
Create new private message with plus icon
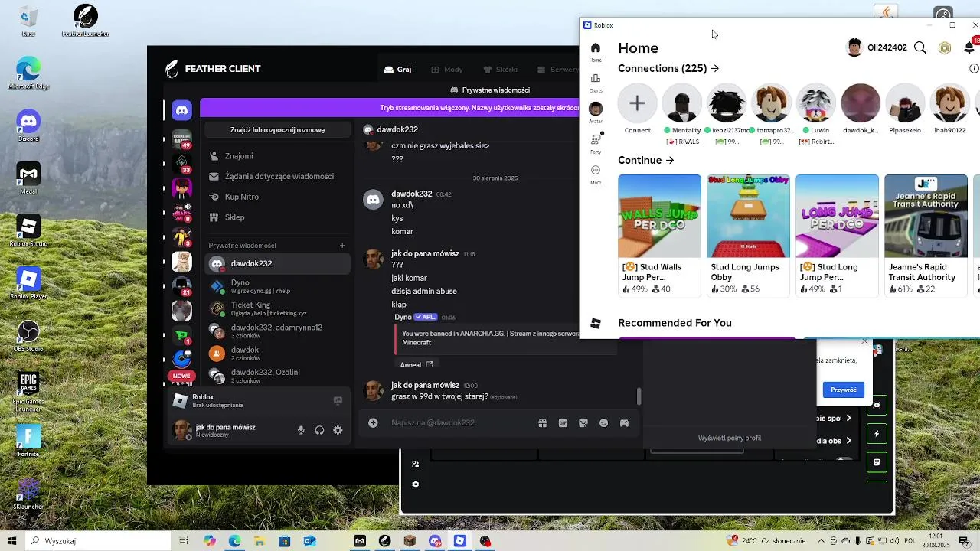342,246
